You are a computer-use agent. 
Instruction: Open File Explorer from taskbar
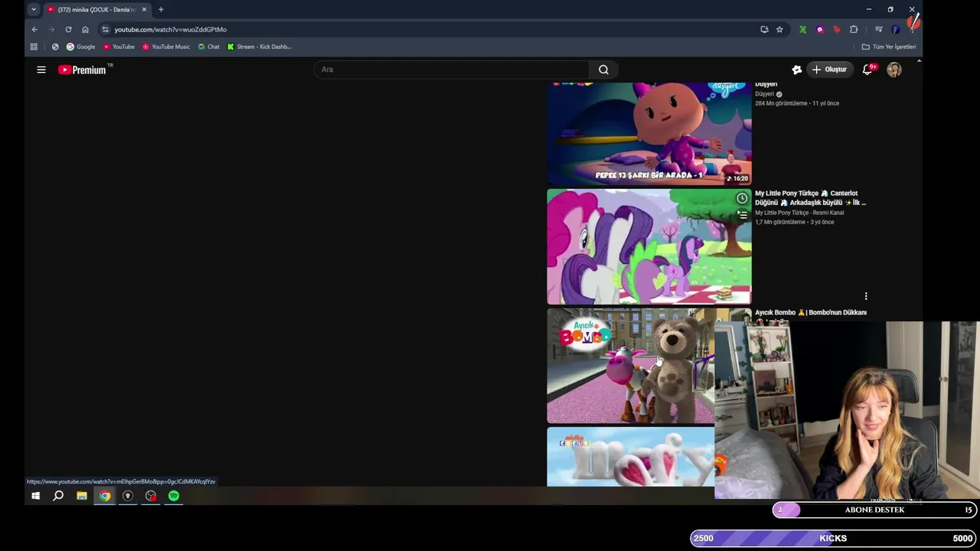pyautogui.click(x=81, y=496)
